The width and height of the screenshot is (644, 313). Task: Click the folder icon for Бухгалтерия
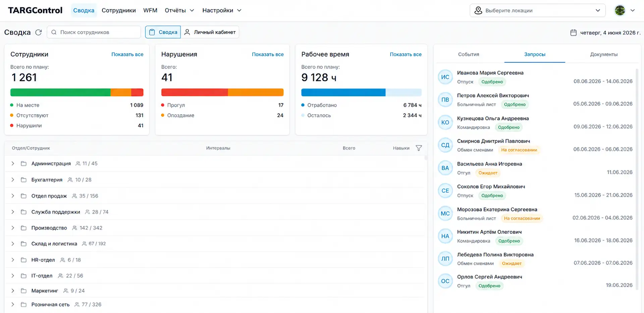[x=23, y=180]
